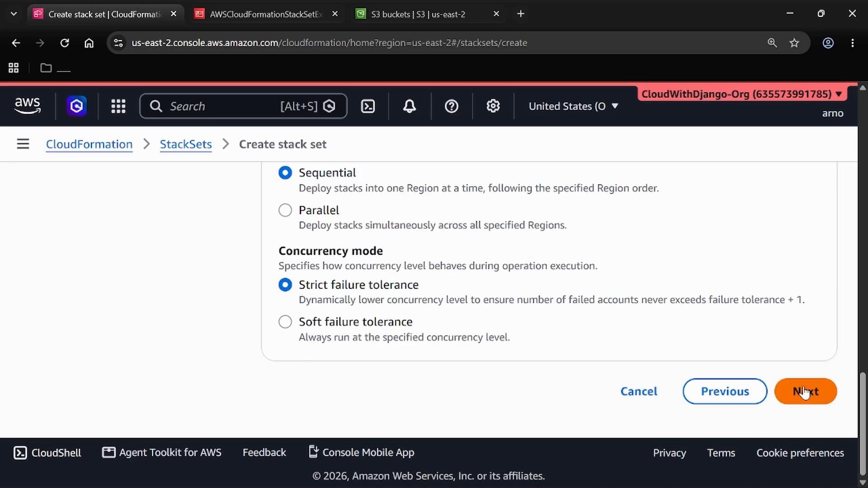
Task: Close the S3 buckets tab
Action: (x=496, y=14)
